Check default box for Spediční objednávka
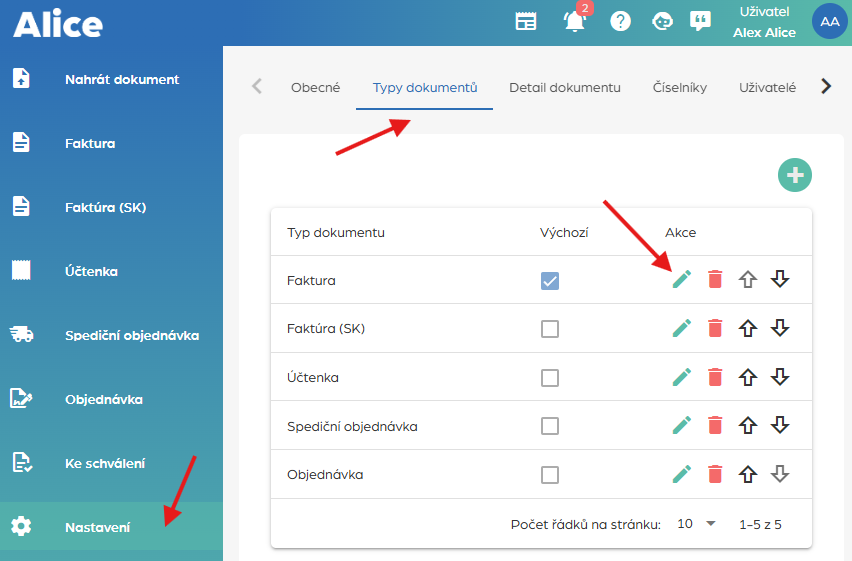Screen dimensions: 852x561 (550, 426)
